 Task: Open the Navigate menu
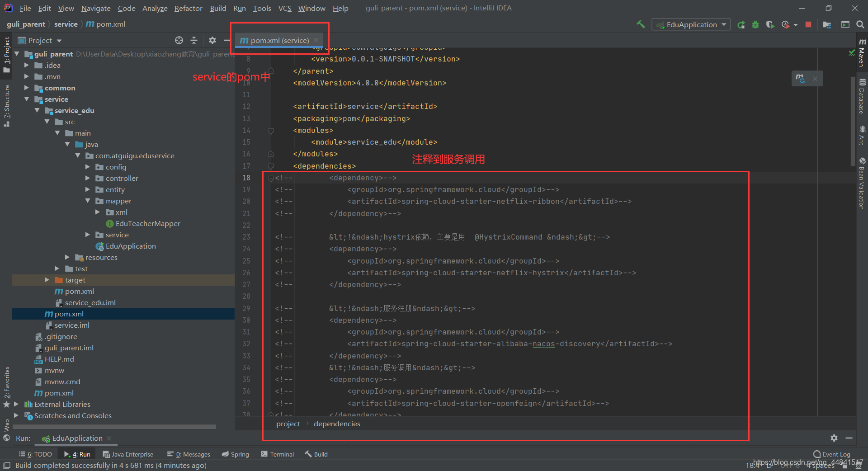[96, 8]
